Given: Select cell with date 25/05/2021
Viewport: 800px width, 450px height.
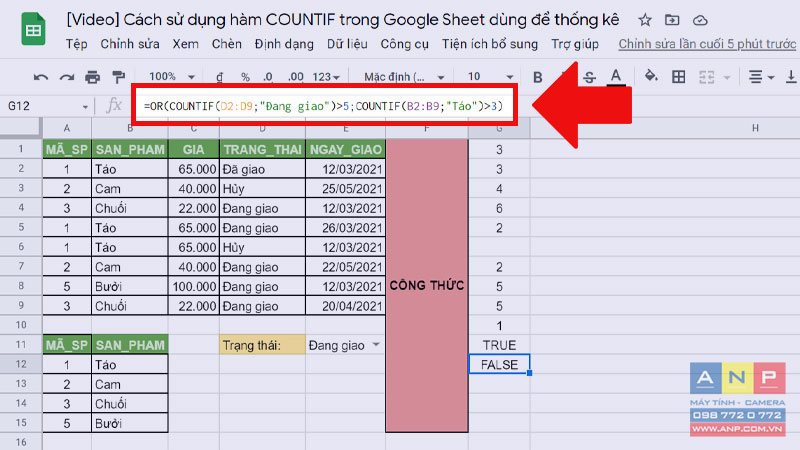Looking at the screenshot, I should 345,189.
